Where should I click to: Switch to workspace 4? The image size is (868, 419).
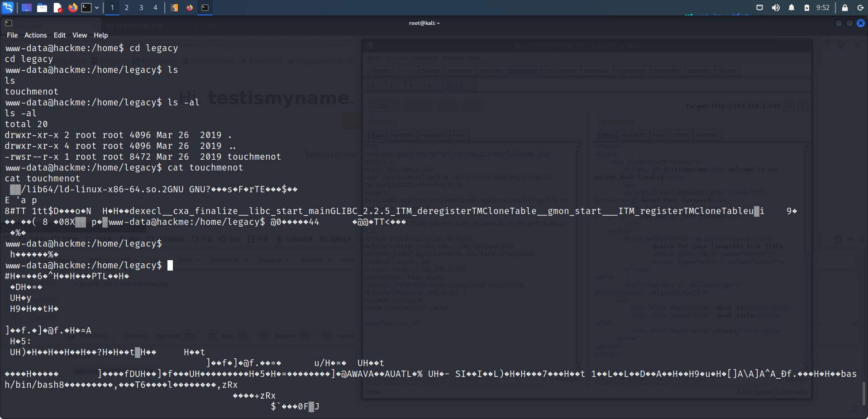tap(155, 8)
